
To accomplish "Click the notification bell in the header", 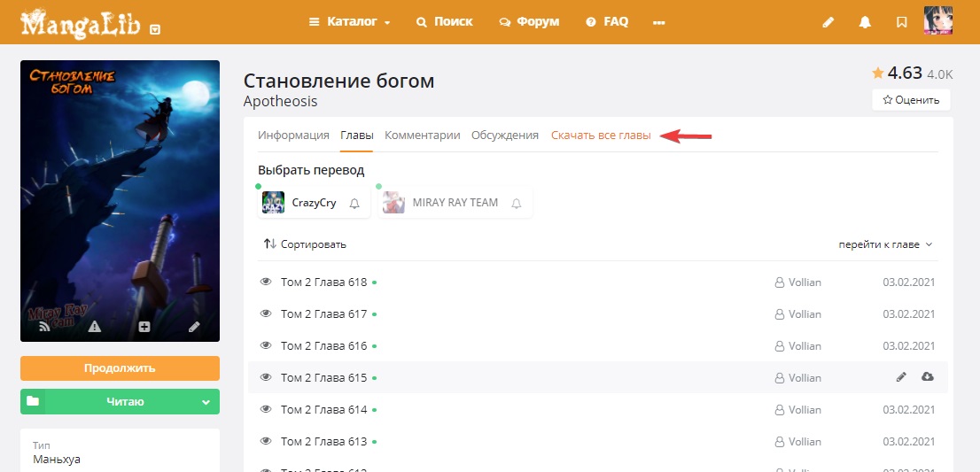I will [865, 22].
